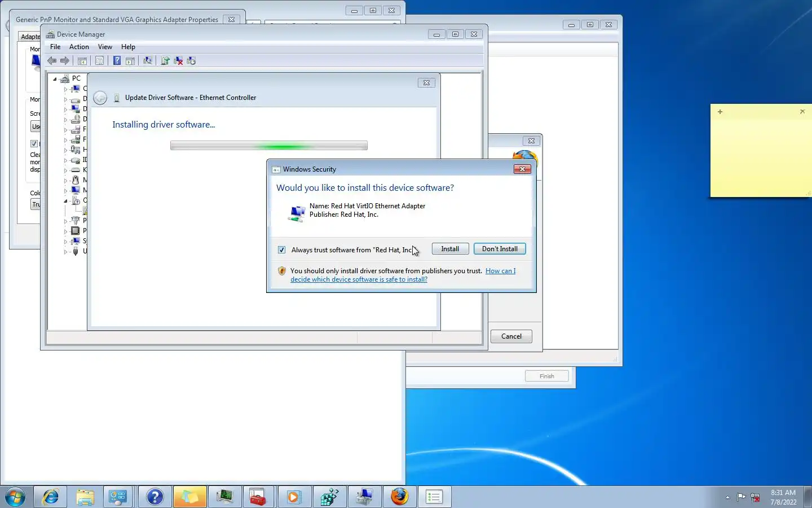
Task: Select the ports connector icon in device tree
Action: coord(75,221)
